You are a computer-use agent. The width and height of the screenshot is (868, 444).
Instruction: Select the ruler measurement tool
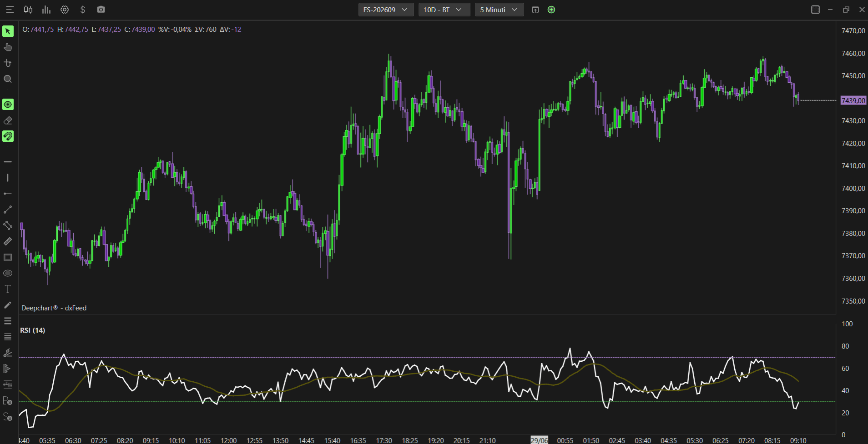[8, 241]
